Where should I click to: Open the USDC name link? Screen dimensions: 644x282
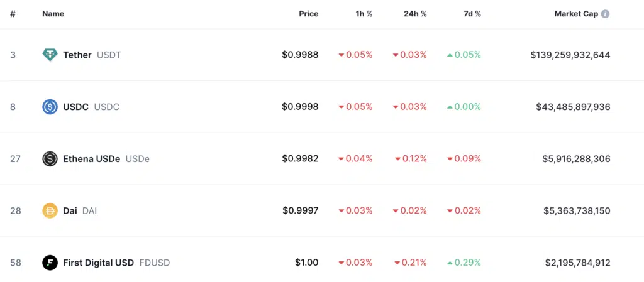(x=75, y=107)
